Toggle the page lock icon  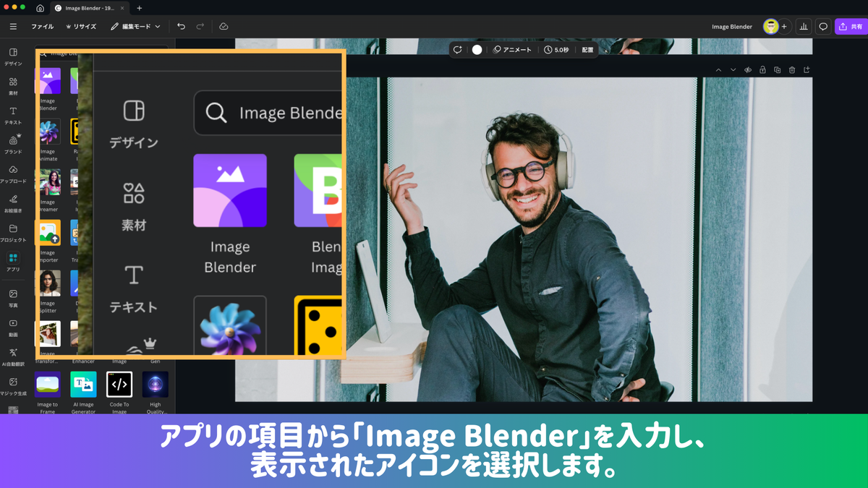tap(762, 70)
